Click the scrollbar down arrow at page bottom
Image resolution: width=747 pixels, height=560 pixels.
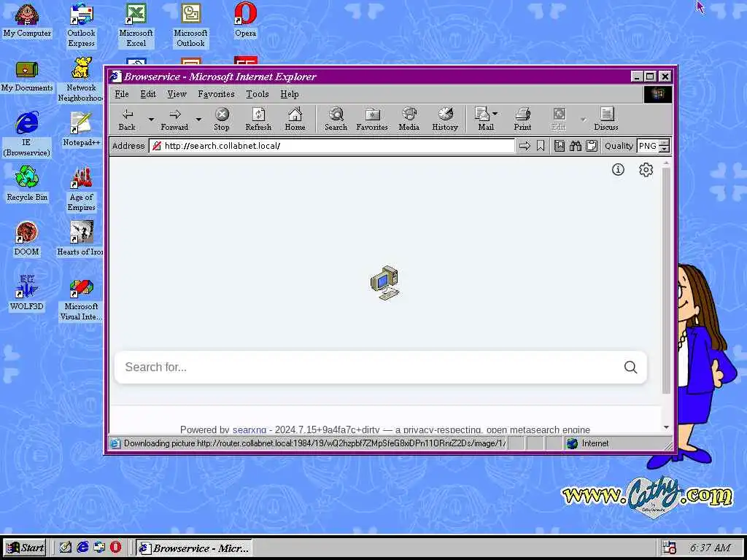pos(666,427)
